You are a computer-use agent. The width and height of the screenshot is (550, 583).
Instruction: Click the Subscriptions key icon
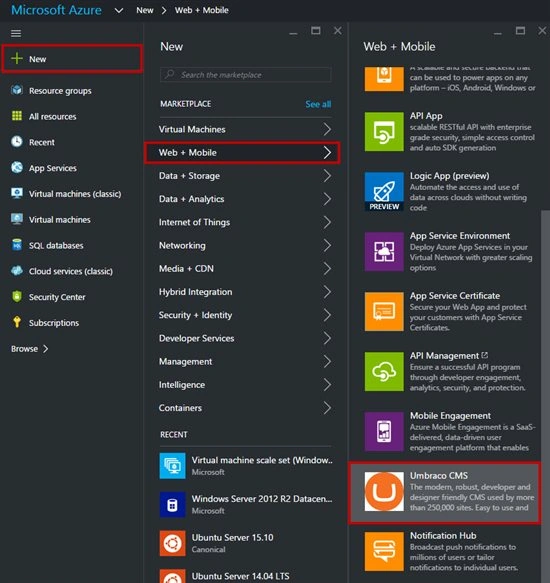[17, 322]
